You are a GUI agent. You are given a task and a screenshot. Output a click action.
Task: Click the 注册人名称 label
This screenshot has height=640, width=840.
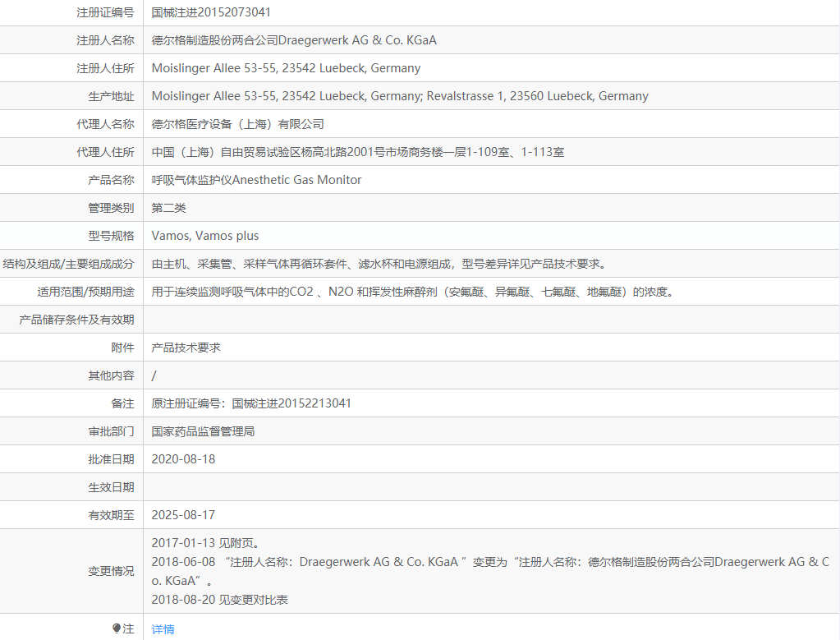[x=106, y=40]
